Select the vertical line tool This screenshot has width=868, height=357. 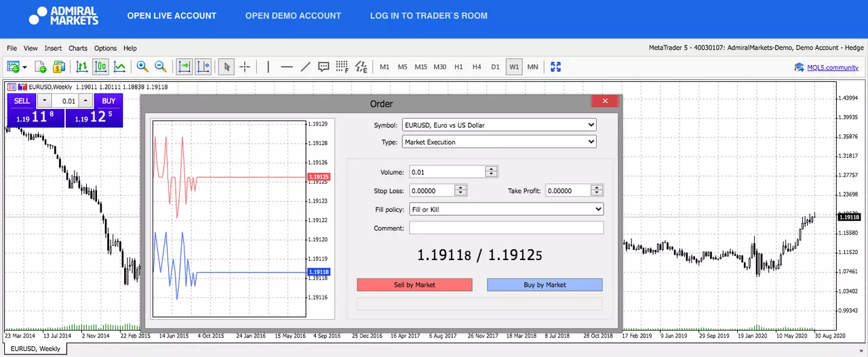pos(269,66)
